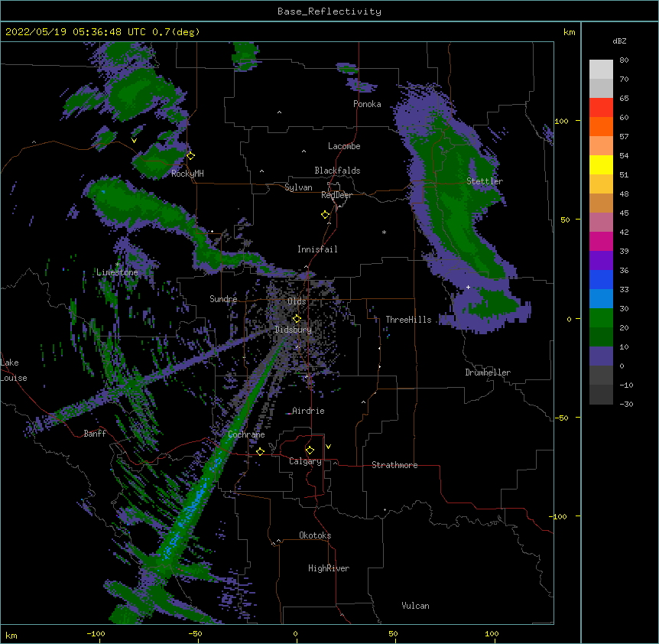659x644 pixels.
Task: Click the Sundre label
Action: click(x=223, y=299)
